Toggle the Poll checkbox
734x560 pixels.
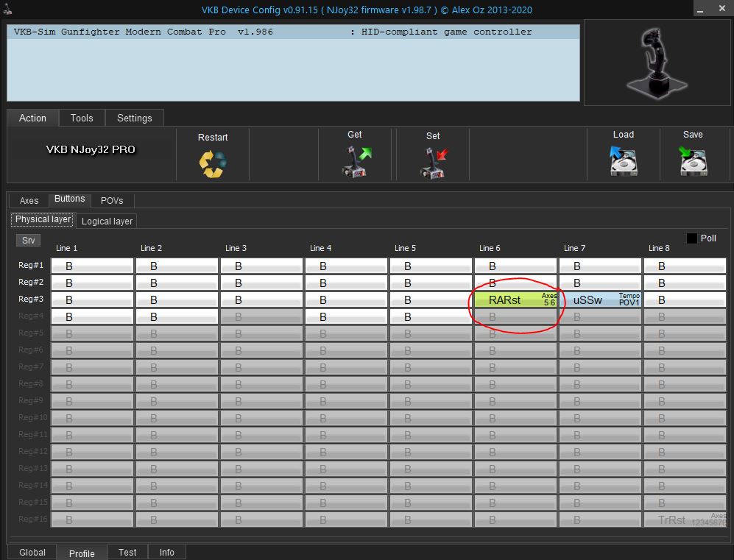coord(691,238)
